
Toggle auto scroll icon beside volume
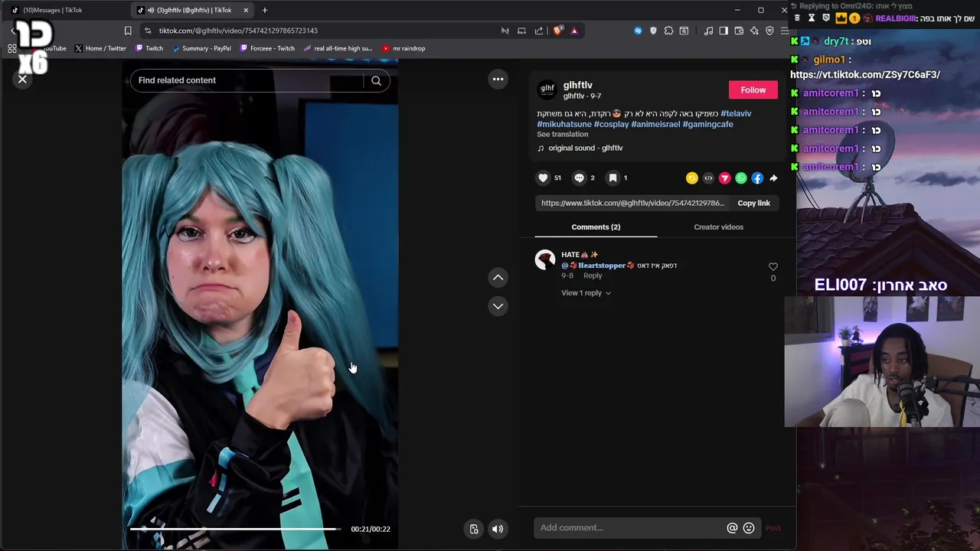point(474,529)
